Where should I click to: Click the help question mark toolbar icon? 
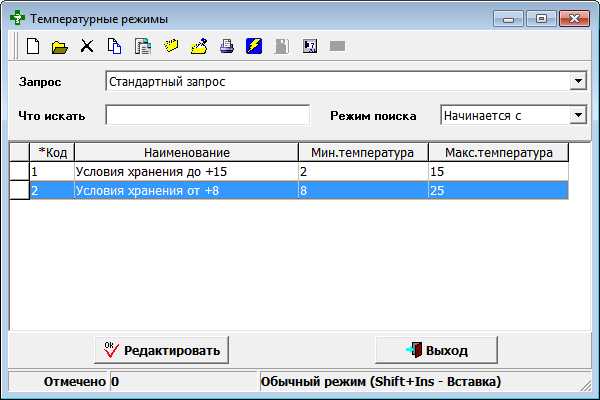pyautogui.click(x=310, y=46)
